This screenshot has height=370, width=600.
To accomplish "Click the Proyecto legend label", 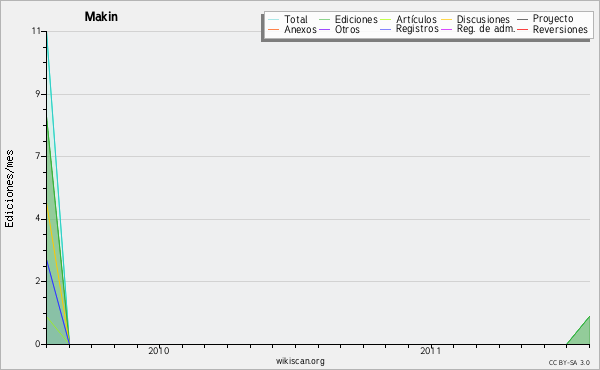I will click(x=553, y=18).
